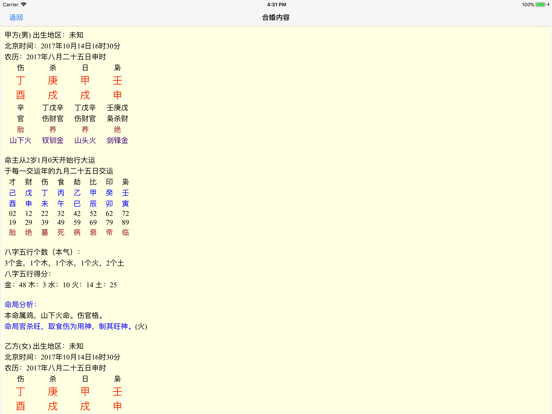Select 北京时间 line under 甲方(男)
This screenshot has width=552, height=414.
(x=62, y=46)
